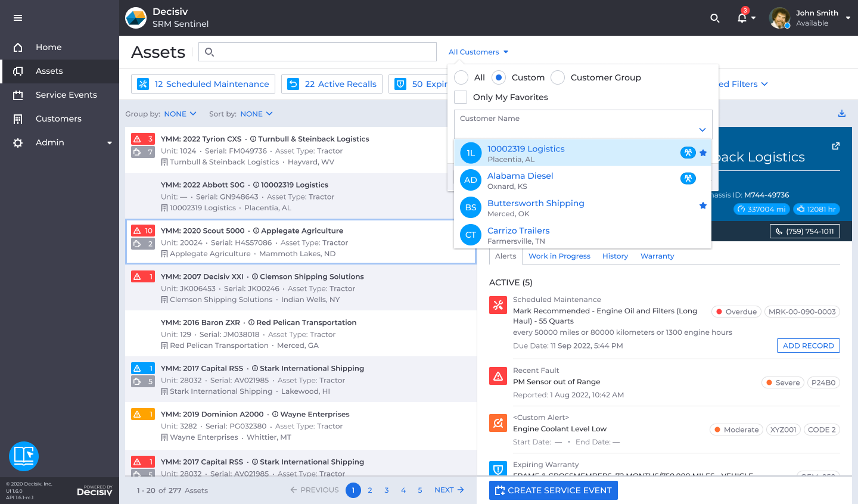Open user profile dropdown arrow
858x504 pixels.
pyautogui.click(x=848, y=18)
